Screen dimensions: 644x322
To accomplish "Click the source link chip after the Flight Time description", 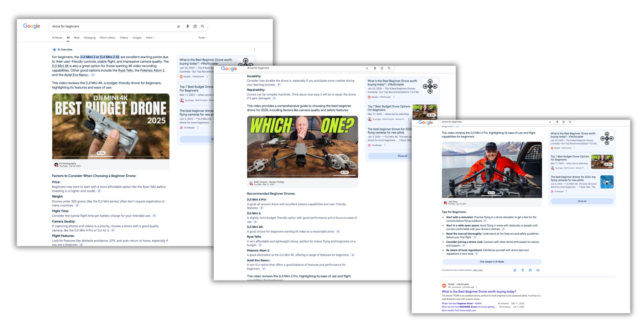I will (154, 216).
